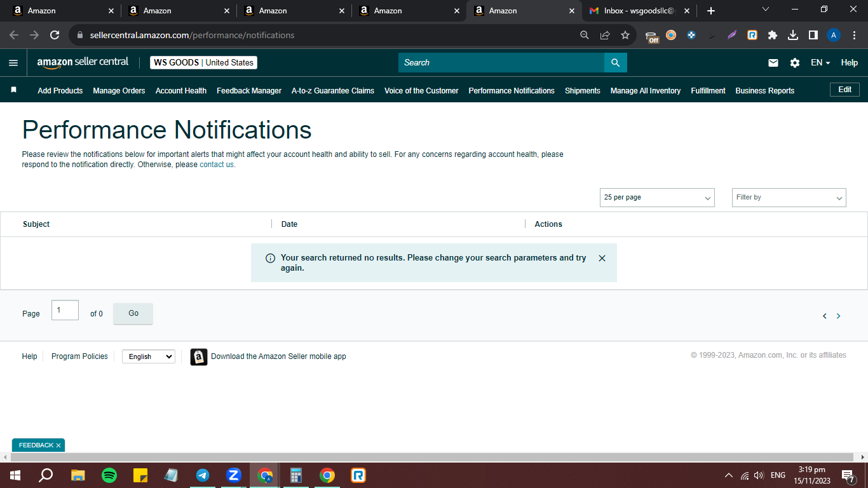Sort by the Subject column header
The height and width of the screenshot is (488, 868).
tap(36, 224)
